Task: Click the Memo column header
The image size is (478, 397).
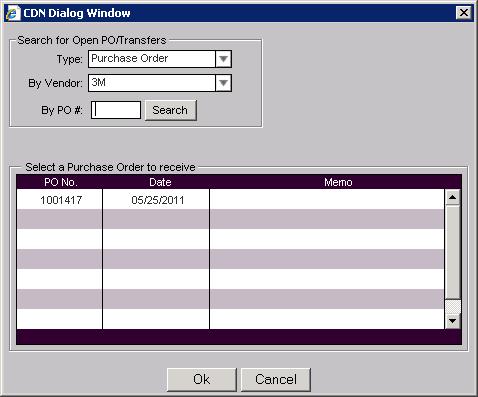Action: (x=338, y=182)
